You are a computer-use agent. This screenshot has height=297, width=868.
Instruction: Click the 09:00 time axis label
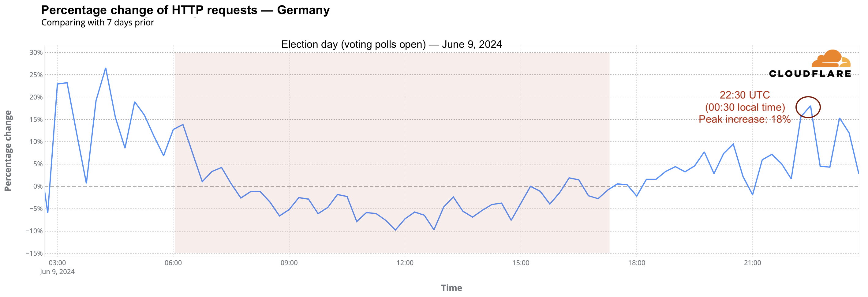pos(289,263)
